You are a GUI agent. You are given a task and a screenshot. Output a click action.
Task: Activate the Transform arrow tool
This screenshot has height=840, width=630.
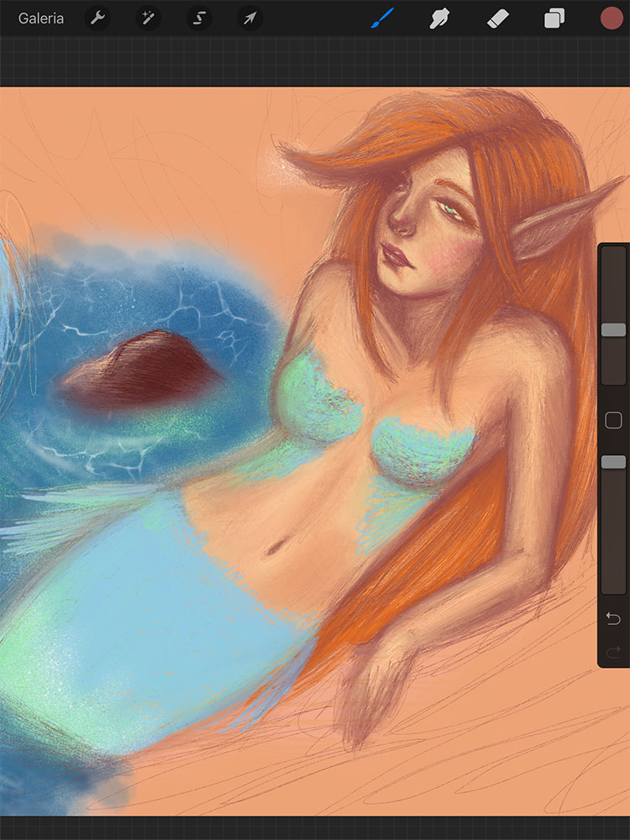249,18
